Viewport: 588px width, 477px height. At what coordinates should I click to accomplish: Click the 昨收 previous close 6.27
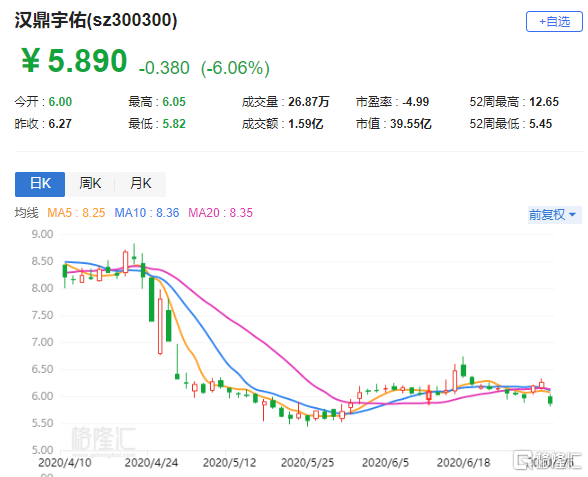pyautogui.click(x=60, y=124)
